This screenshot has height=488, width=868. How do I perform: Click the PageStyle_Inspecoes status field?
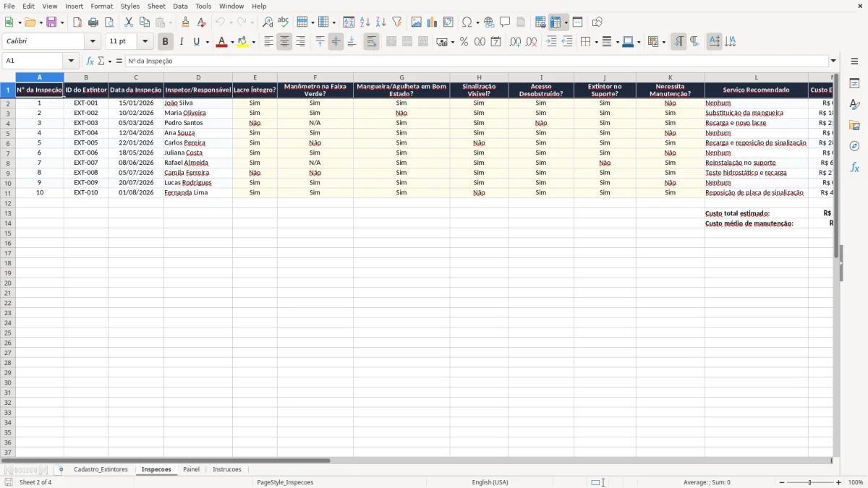pos(285,482)
